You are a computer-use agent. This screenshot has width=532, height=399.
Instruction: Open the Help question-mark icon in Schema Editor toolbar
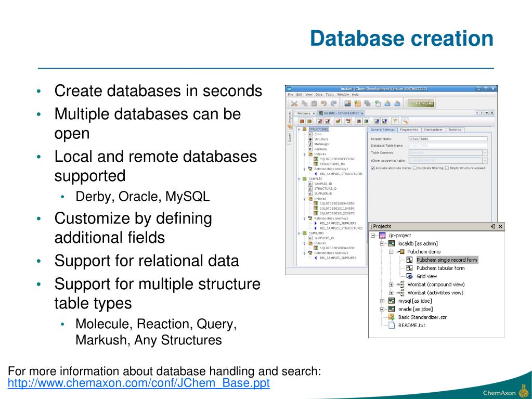[x=395, y=121]
